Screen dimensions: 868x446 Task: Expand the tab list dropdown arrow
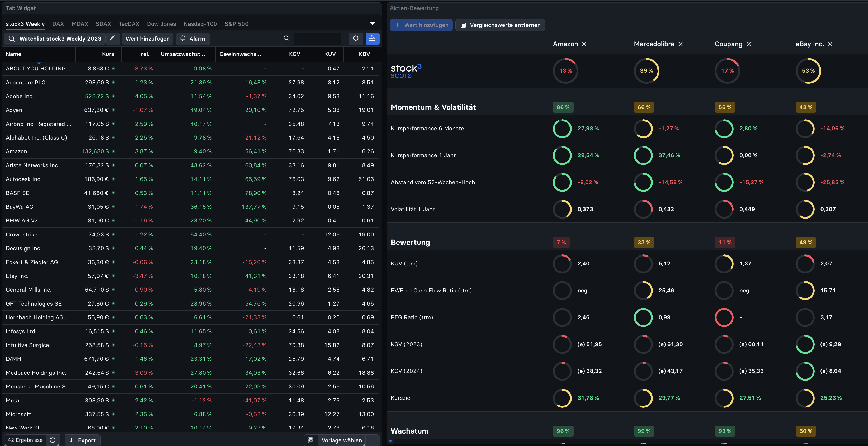point(372,23)
